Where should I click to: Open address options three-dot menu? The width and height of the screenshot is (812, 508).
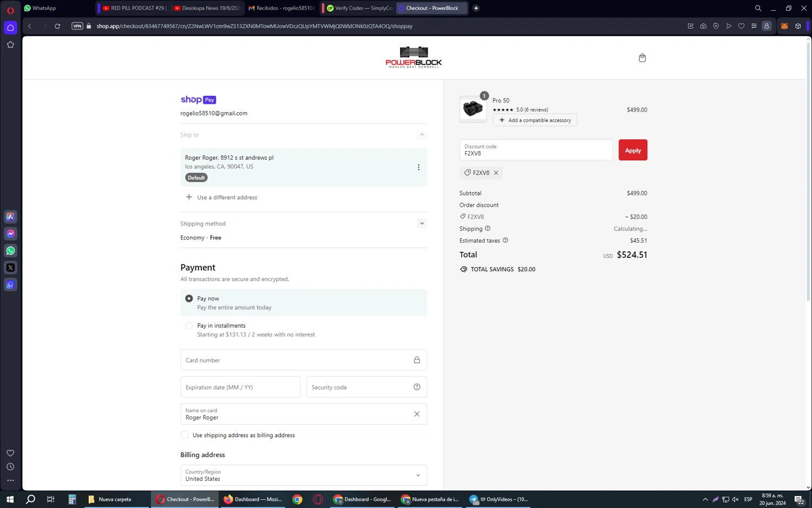click(x=418, y=167)
